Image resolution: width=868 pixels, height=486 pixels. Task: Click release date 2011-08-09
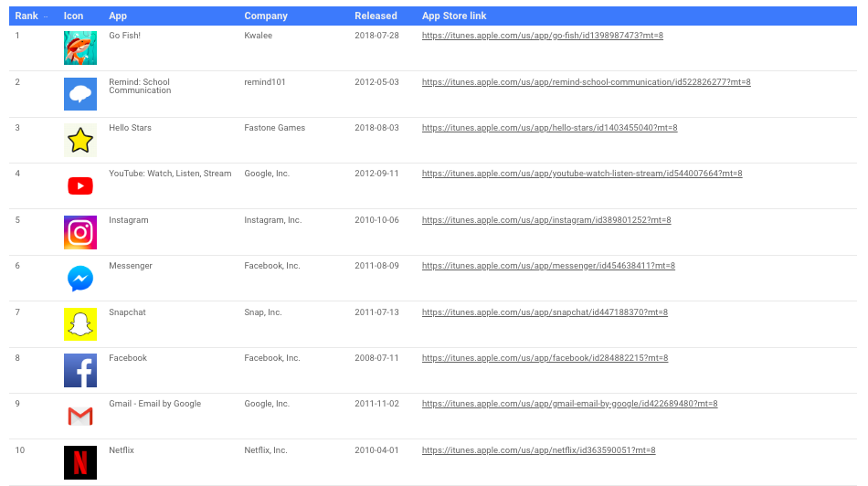pos(376,266)
